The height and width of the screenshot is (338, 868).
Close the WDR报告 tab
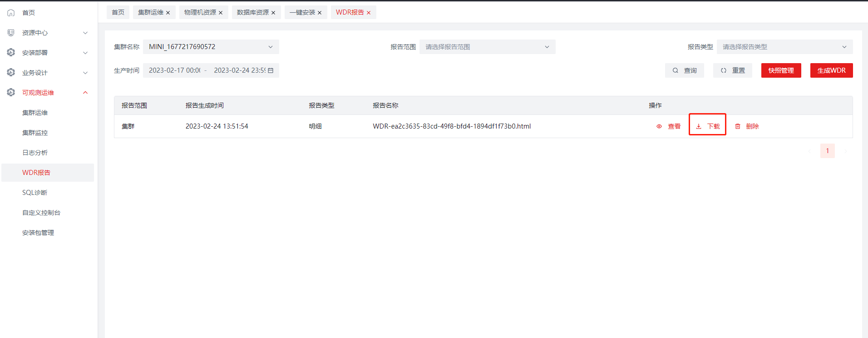[x=369, y=13]
